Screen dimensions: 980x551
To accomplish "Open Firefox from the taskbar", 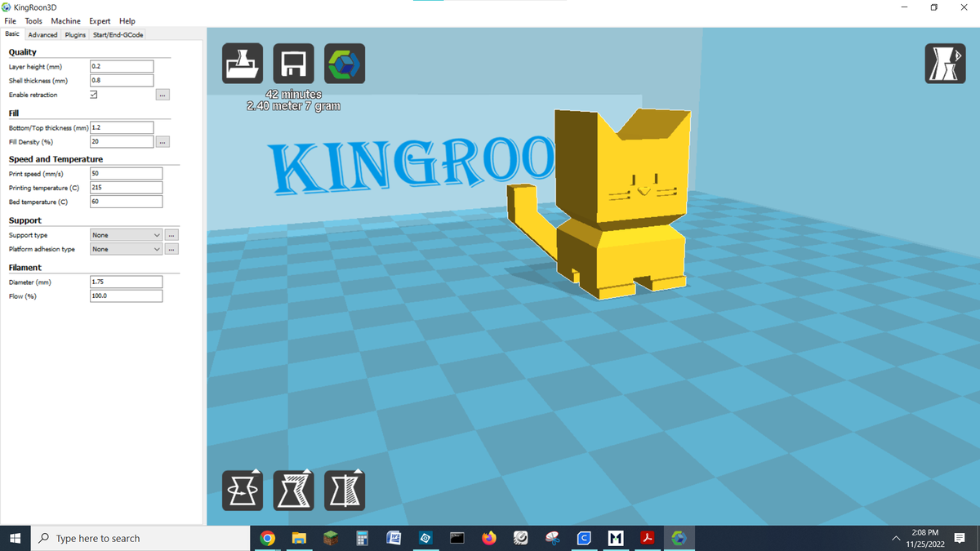I will (x=489, y=538).
